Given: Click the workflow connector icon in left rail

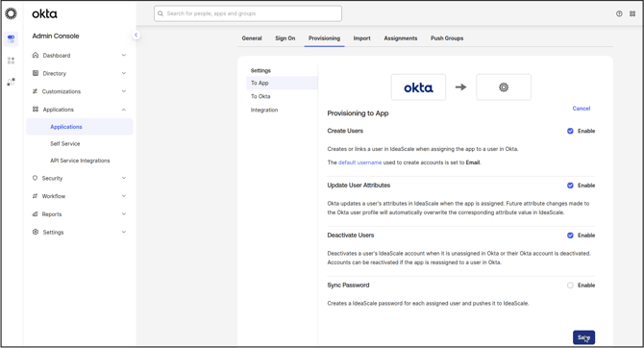Looking at the screenshot, I should (x=12, y=82).
